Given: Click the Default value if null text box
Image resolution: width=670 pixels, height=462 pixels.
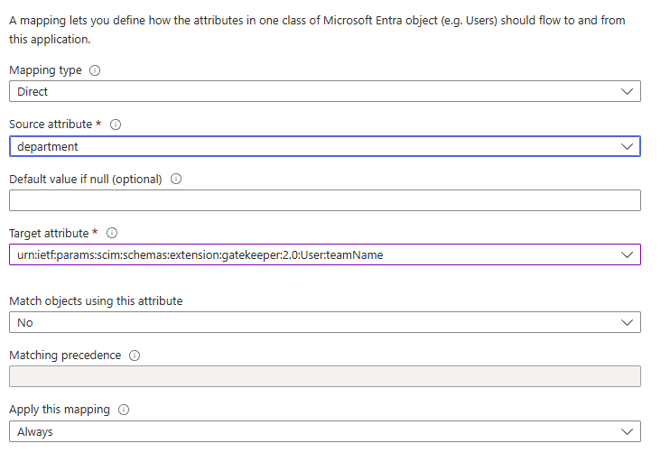Looking at the screenshot, I should tap(324, 201).
